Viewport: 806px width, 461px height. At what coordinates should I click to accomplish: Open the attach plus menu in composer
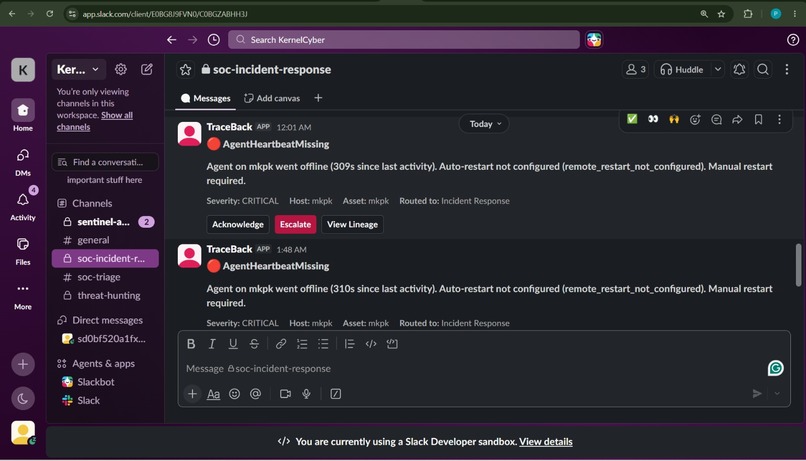pyautogui.click(x=192, y=394)
